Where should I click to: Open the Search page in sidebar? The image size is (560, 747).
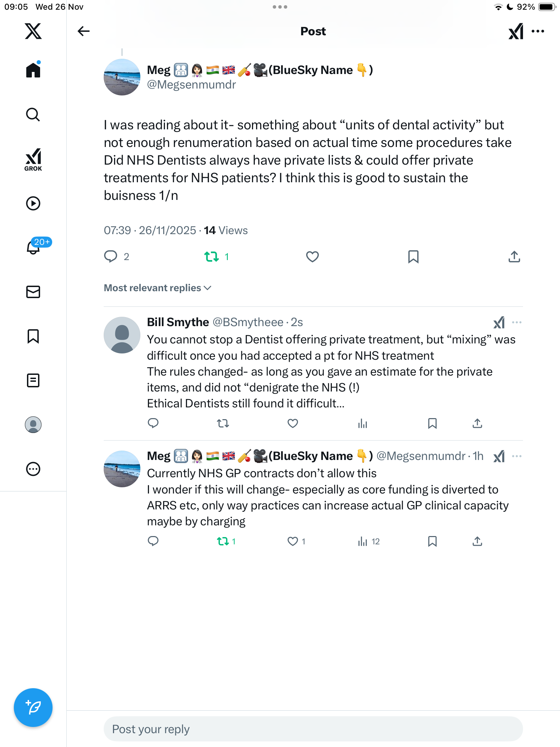point(33,114)
